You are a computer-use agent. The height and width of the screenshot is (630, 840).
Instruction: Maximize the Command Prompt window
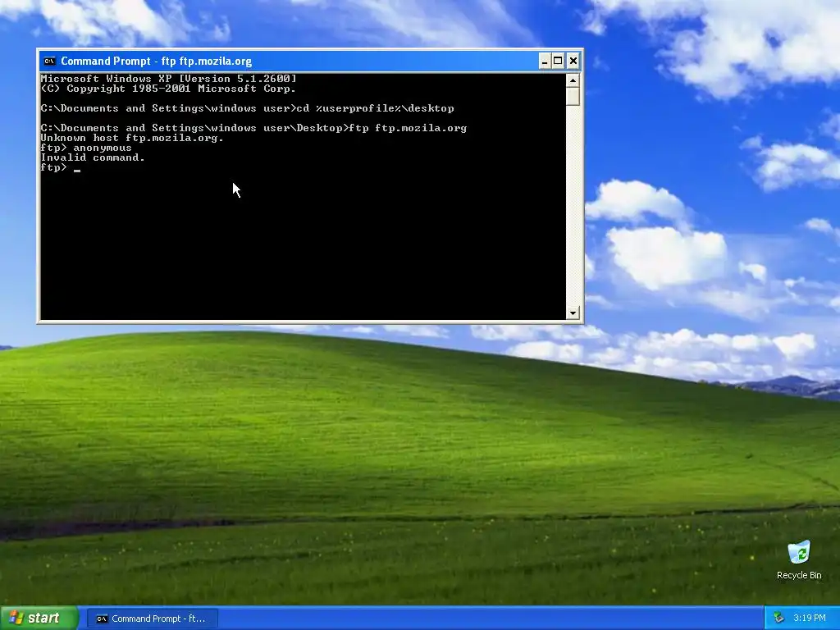click(558, 61)
